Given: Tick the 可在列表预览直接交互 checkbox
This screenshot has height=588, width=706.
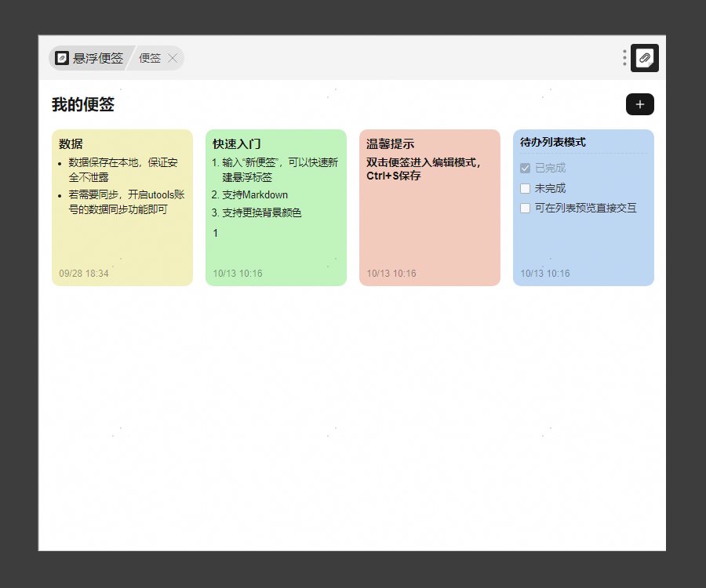Looking at the screenshot, I should pyautogui.click(x=526, y=208).
